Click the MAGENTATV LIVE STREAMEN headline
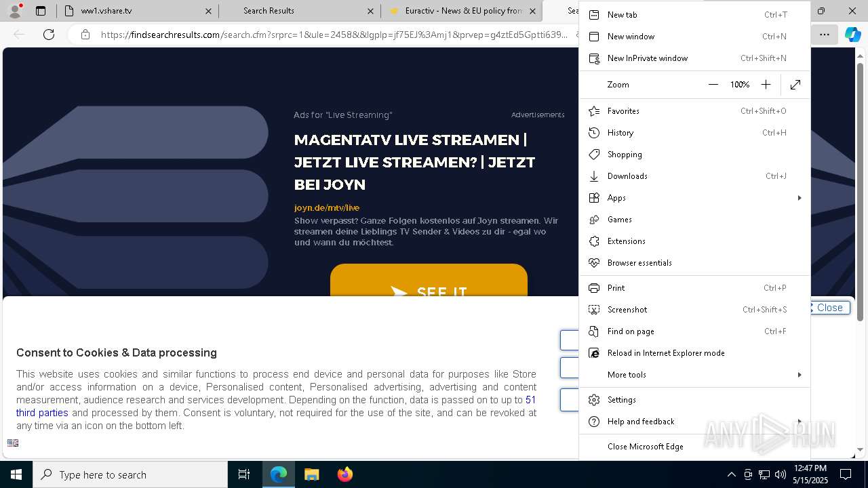This screenshot has width=868, height=488. pyautogui.click(x=415, y=162)
